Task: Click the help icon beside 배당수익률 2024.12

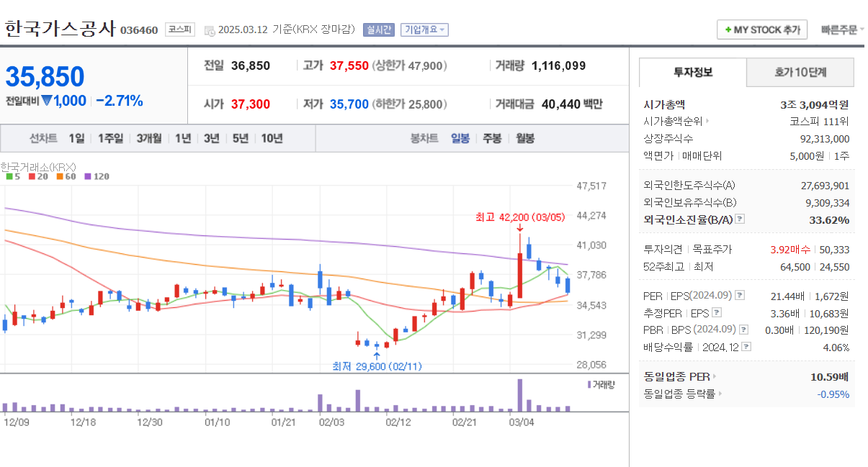Action: coord(746,347)
